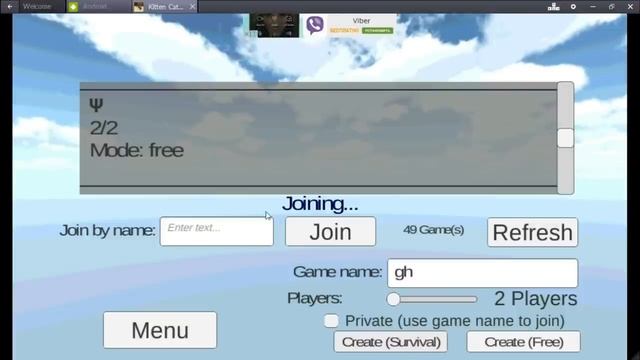640x360 pixels.
Task: Open the network icon in the title bar
Action: pyautogui.click(x=553, y=7)
